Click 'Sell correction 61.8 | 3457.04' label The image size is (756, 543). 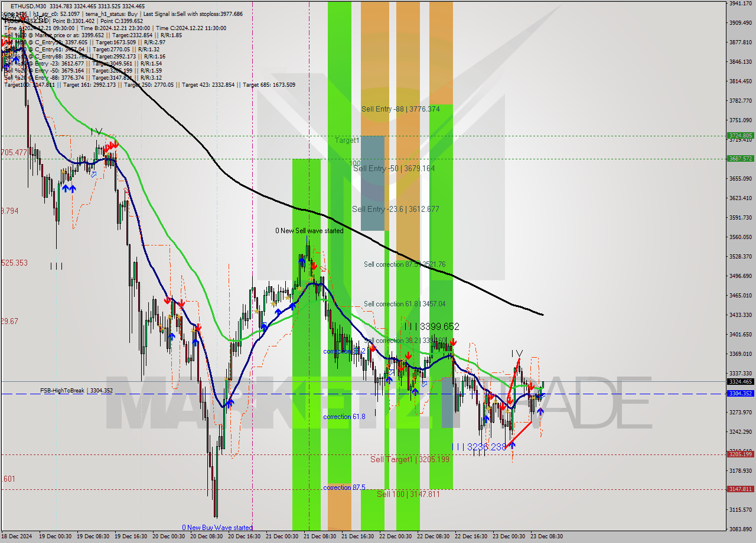405,304
